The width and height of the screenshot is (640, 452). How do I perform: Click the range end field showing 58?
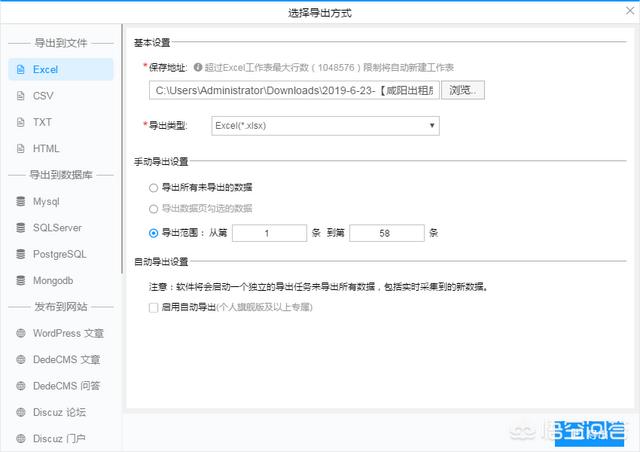pos(387,233)
